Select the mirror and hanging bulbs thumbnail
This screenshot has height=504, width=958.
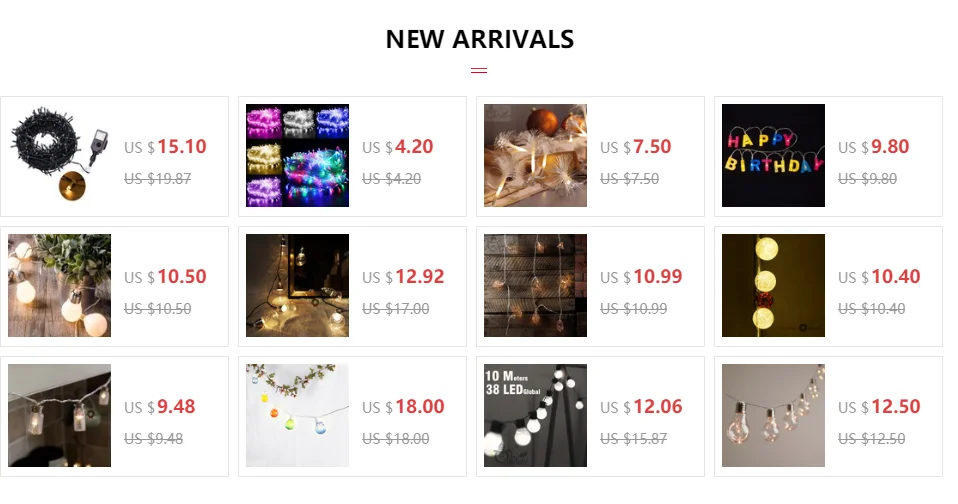point(298,285)
